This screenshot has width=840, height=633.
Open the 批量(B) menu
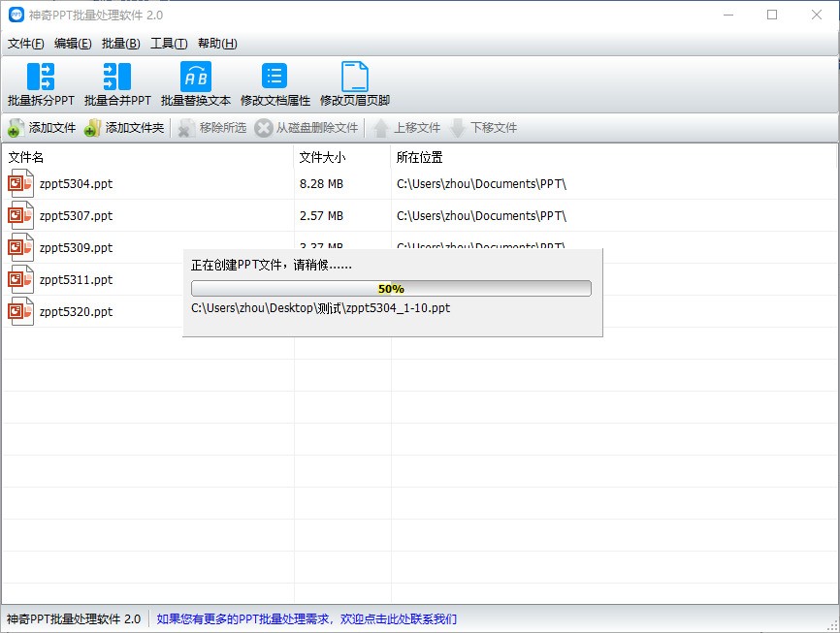(x=121, y=44)
